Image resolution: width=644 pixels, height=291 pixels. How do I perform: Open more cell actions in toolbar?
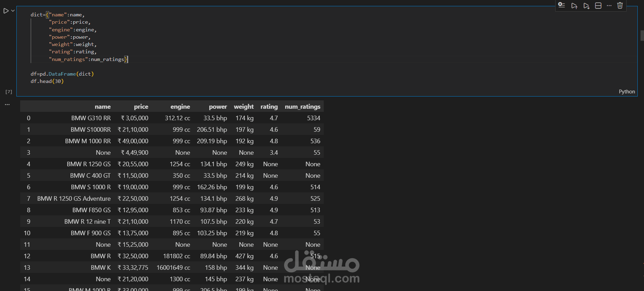tap(609, 6)
